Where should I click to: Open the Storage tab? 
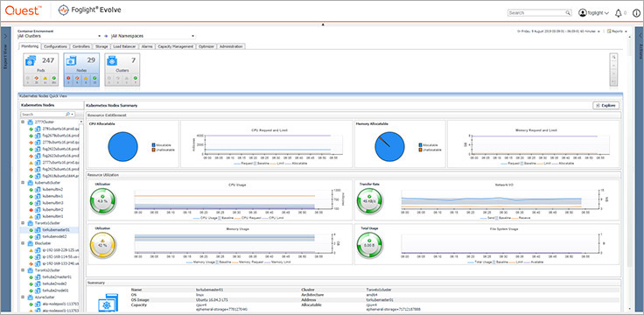tap(101, 46)
